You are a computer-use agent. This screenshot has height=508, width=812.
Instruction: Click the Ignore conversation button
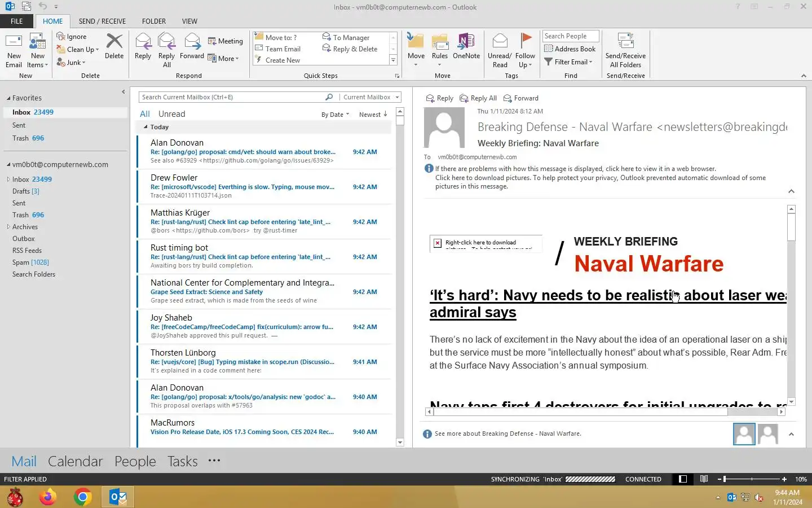point(72,37)
